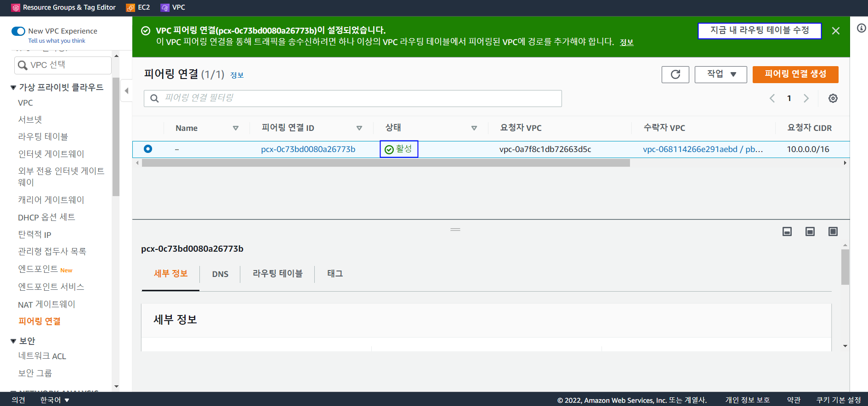
Task: Sort by the 상태 column arrow
Action: coord(474,128)
